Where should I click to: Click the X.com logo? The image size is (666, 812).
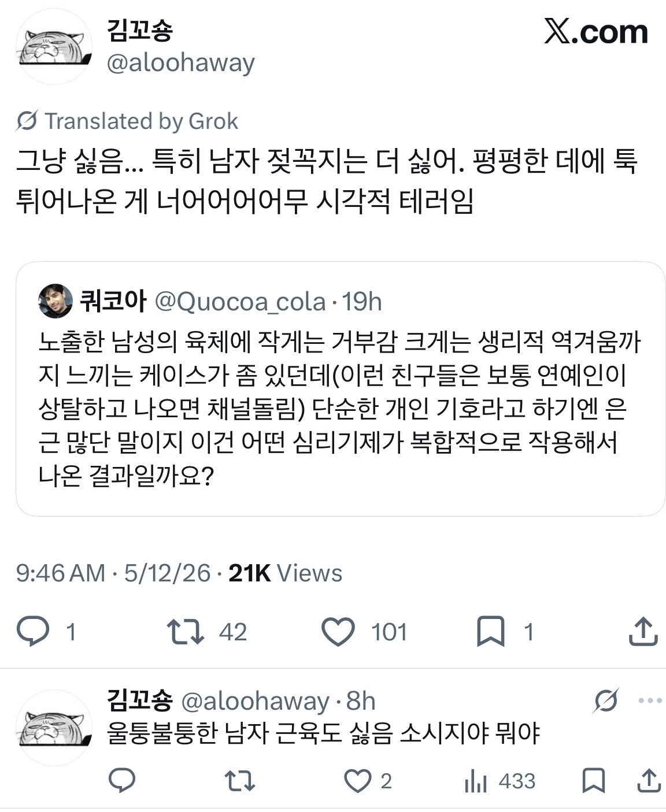pyautogui.click(x=595, y=32)
